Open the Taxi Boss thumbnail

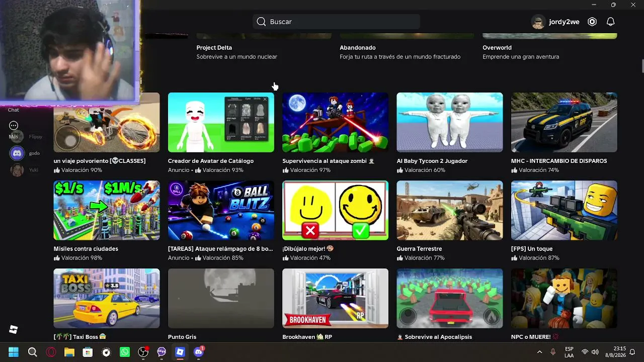107,298
